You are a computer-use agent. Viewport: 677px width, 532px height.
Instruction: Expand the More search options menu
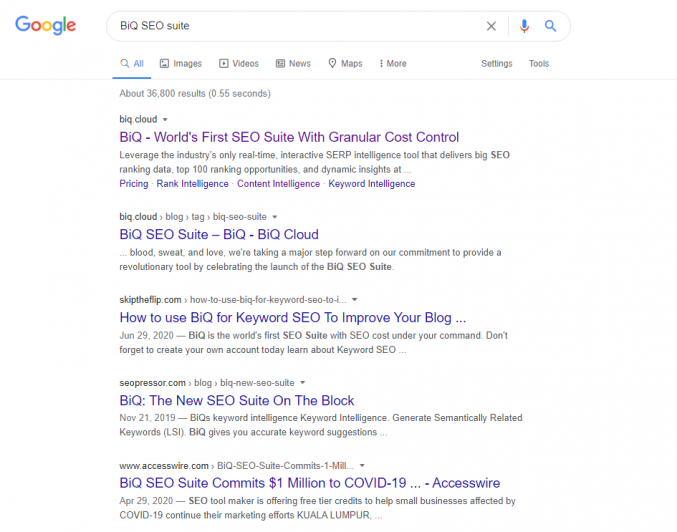(x=393, y=63)
